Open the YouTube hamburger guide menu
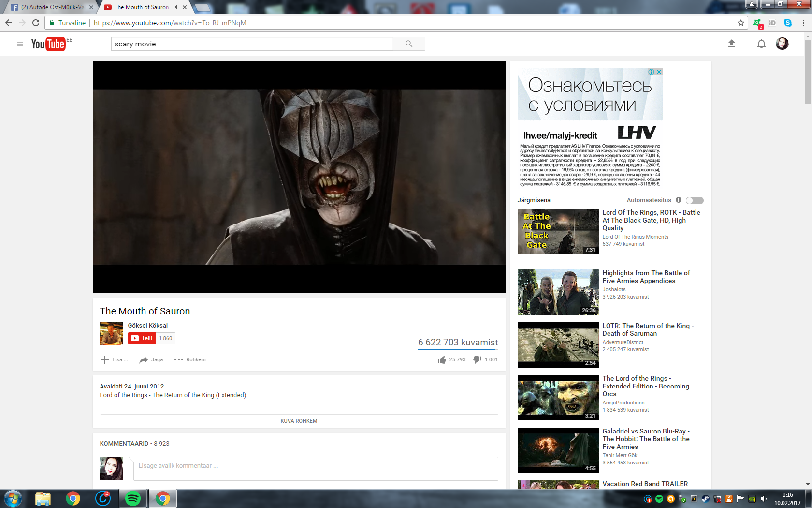Image resolution: width=812 pixels, height=508 pixels. point(20,44)
